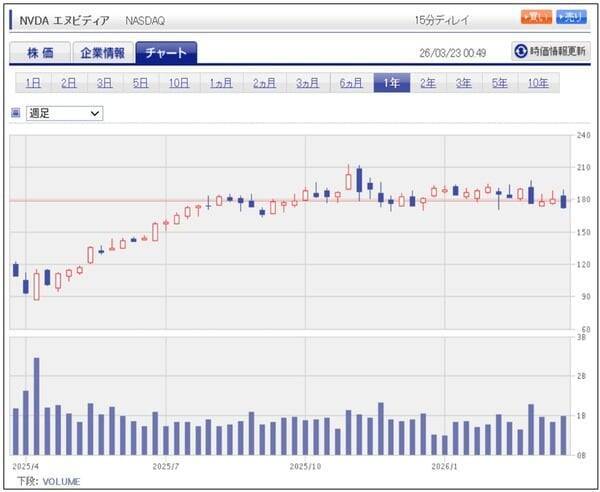Select the 10日 period link
The width and height of the screenshot is (600, 492).
179,83
